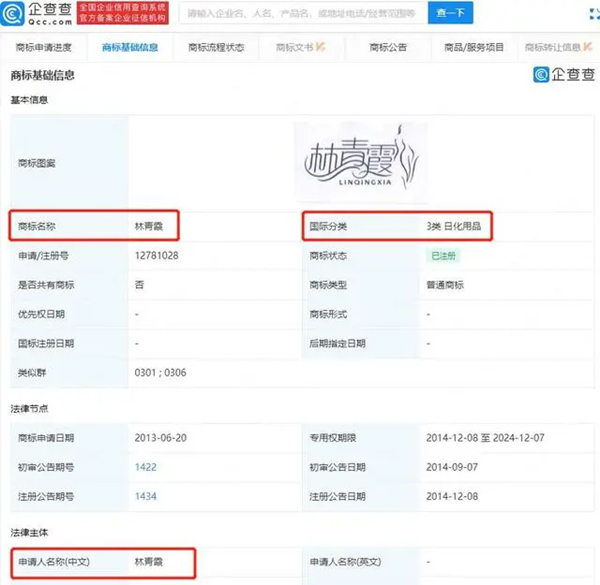The width and height of the screenshot is (600, 585).
Task: Click the Qcc 企查查 logo at top left
Action: (35, 13)
